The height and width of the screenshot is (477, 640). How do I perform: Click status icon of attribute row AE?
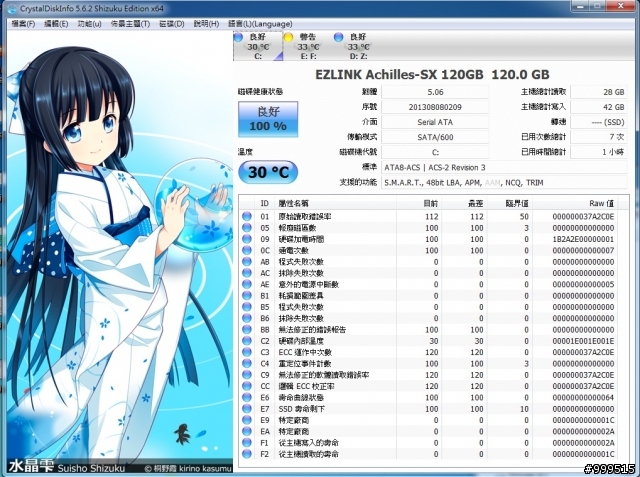[247, 284]
